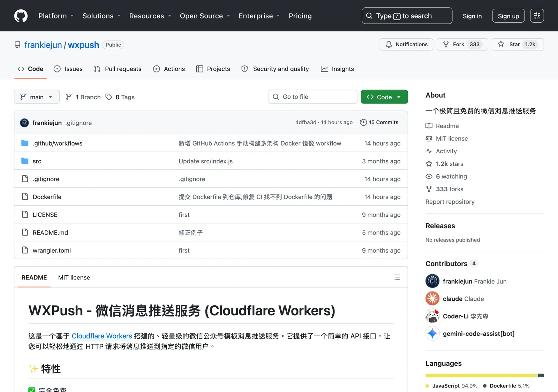The height and width of the screenshot is (392, 558).
Task: Click the star icon beside 1.2k stars
Action: 429,164
